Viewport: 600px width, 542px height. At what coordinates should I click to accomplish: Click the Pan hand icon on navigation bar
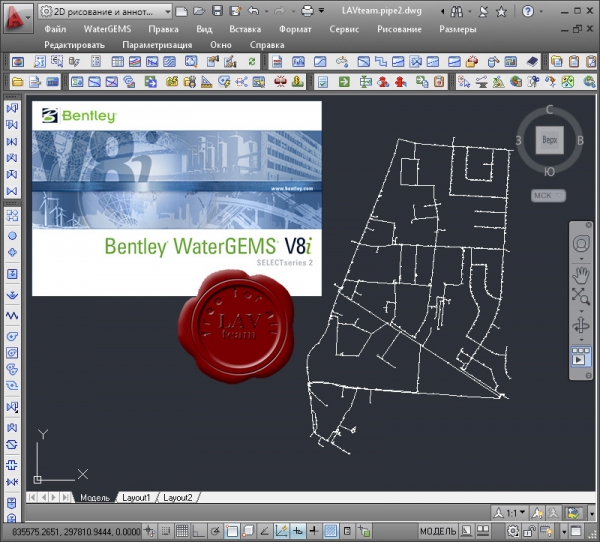point(581,275)
